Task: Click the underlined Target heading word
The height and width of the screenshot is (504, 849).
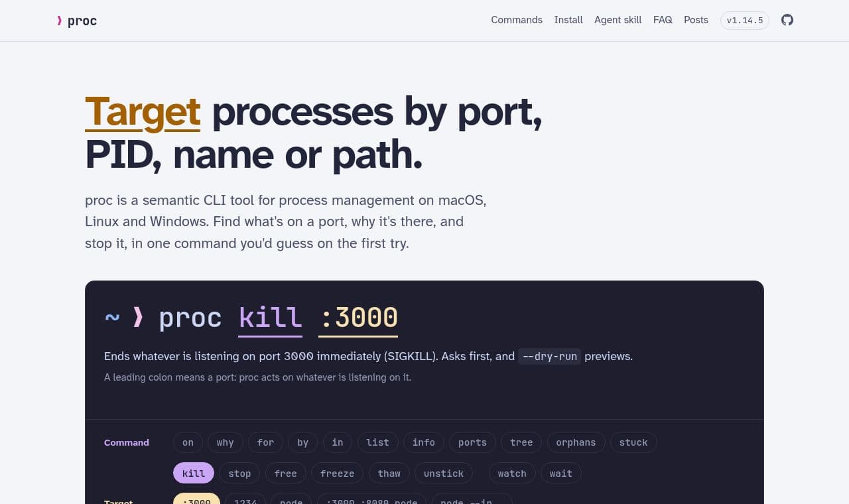Action: 143,111
